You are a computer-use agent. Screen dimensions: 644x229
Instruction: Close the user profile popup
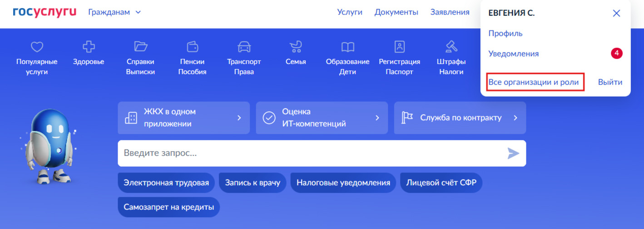[616, 13]
